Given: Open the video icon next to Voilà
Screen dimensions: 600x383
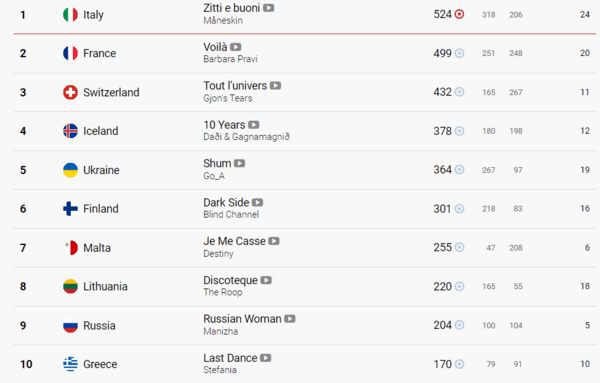Looking at the screenshot, I should [x=236, y=47].
